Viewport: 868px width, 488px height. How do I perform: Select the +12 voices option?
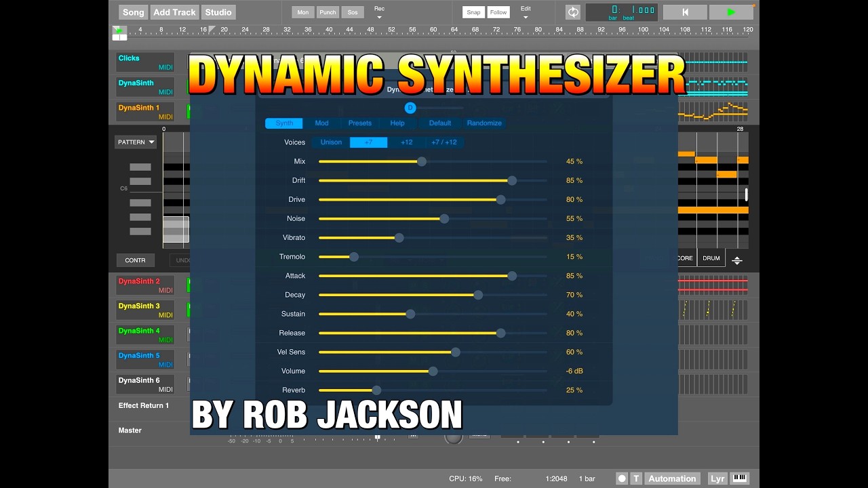[406, 142]
